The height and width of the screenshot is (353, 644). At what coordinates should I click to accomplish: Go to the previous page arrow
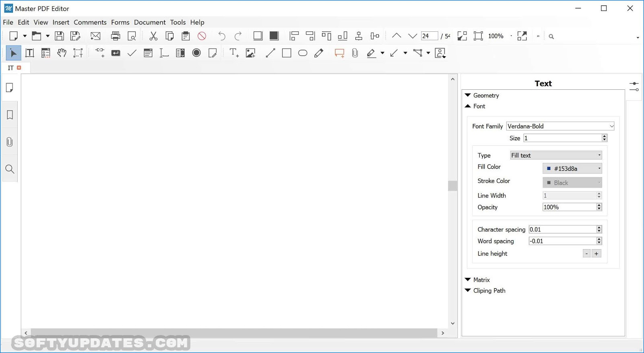pyautogui.click(x=396, y=36)
